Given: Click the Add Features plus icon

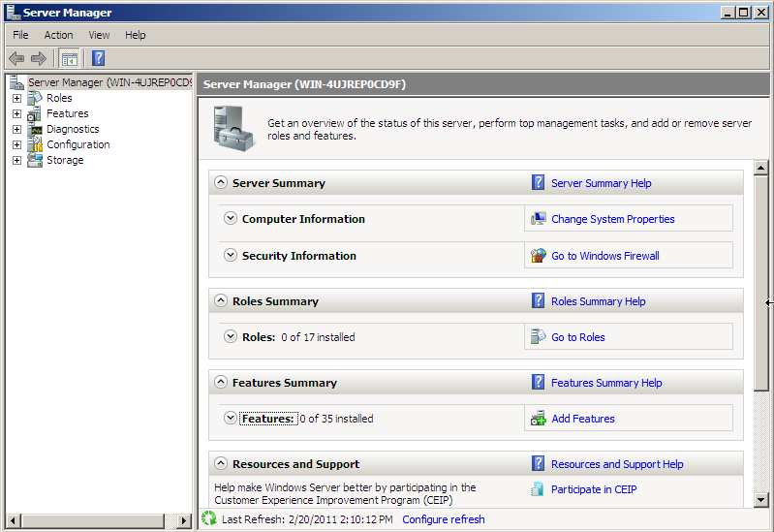Looking at the screenshot, I should pos(538,419).
